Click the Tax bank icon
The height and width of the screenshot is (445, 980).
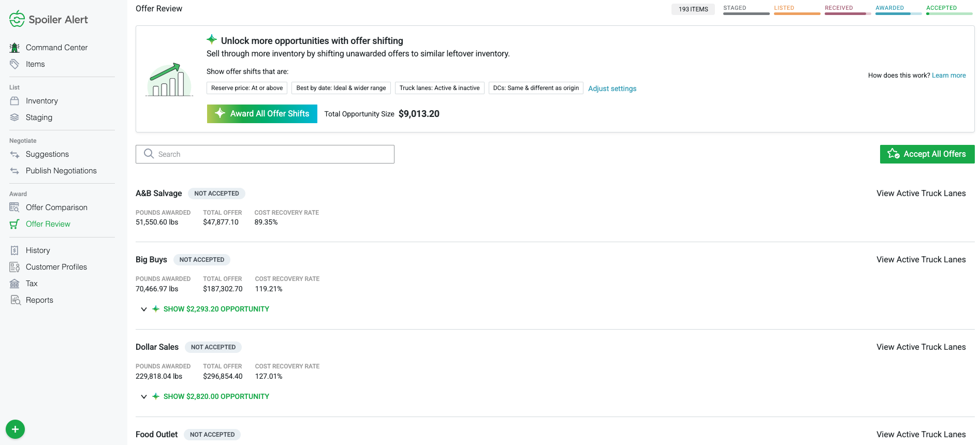click(x=14, y=284)
